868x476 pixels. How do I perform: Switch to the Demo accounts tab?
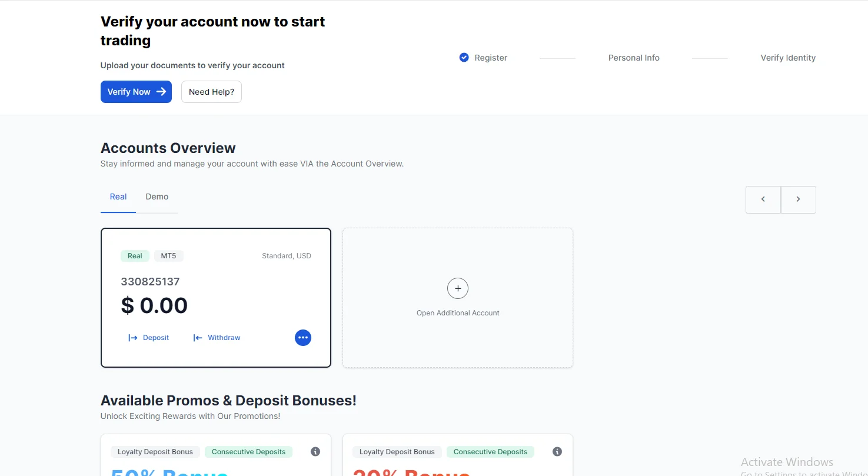click(x=157, y=197)
